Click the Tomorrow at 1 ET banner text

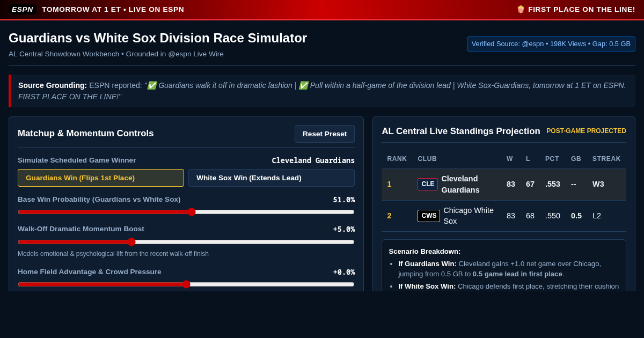coord(113,9)
